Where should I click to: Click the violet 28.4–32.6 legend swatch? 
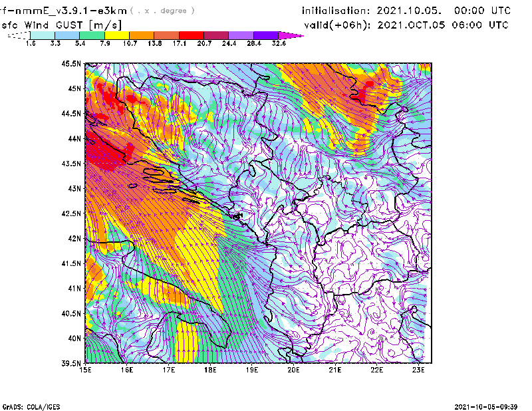(266, 35)
